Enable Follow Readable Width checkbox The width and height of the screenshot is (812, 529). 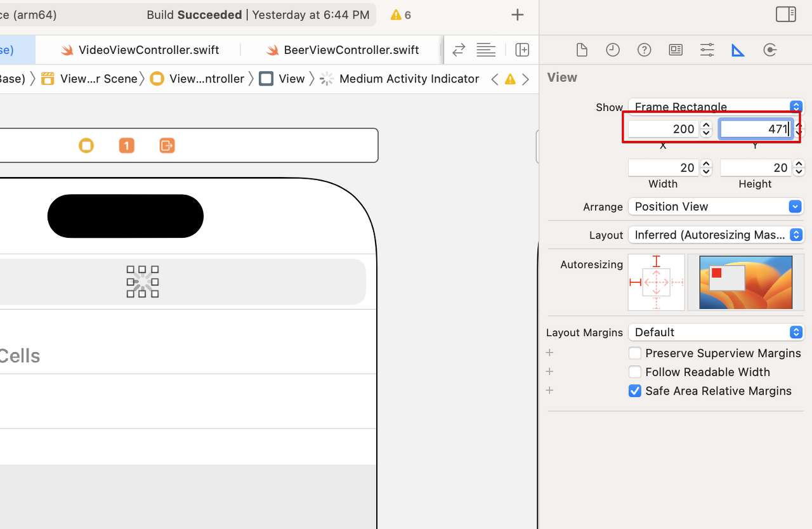pyautogui.click(x=635, y=372)
